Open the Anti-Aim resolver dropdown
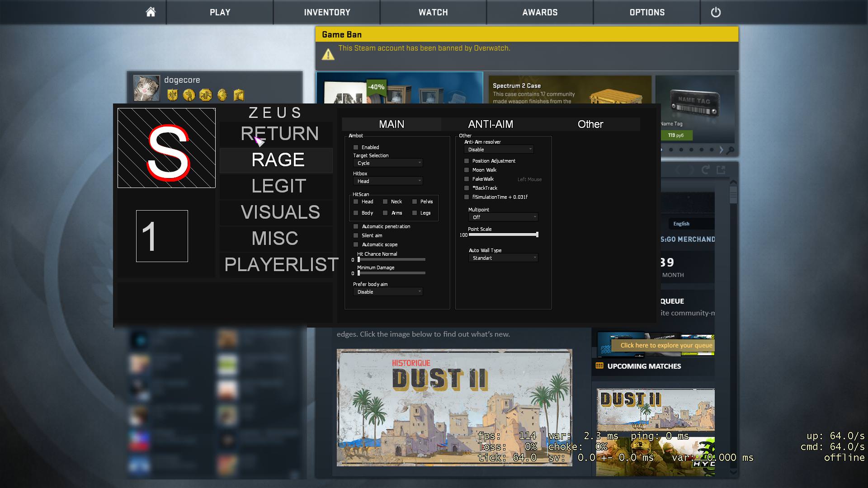 pyautogui.click(x=499, y=150)
